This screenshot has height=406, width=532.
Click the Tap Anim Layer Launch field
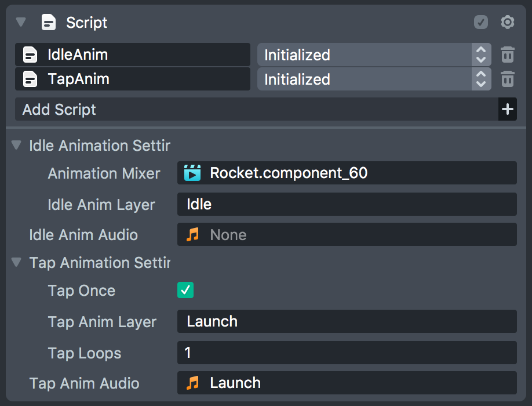tap(347, 321)
